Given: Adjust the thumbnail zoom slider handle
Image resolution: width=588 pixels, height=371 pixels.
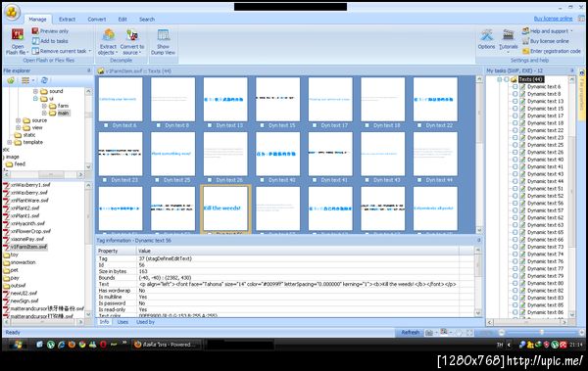Looking at the screenshot, I should click(542, 333).
